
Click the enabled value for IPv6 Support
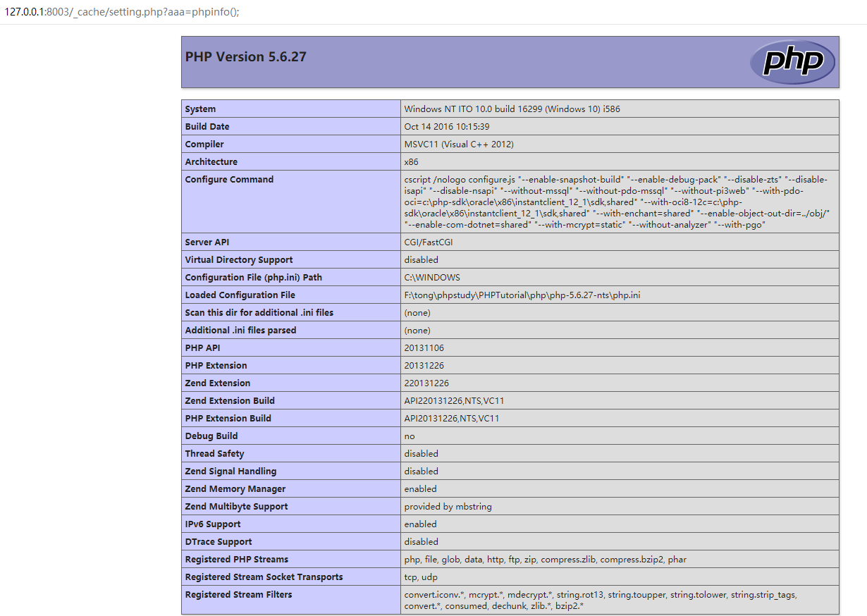(x=420, y=524)
